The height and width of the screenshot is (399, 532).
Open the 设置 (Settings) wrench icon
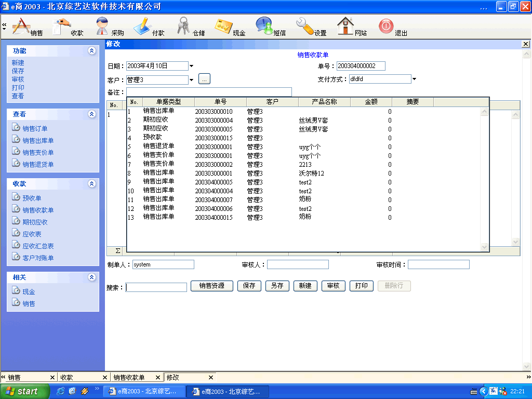click(x=306, y=26)
